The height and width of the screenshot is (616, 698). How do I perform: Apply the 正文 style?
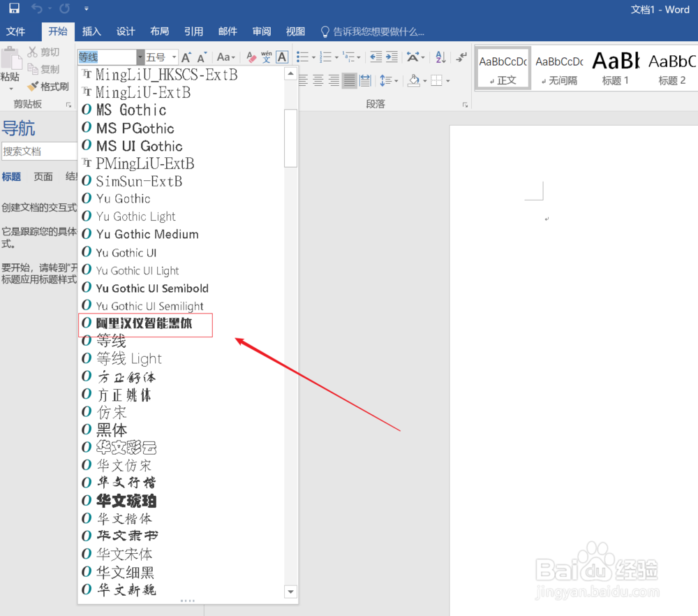pyautogui.click(x=503, y=68)
